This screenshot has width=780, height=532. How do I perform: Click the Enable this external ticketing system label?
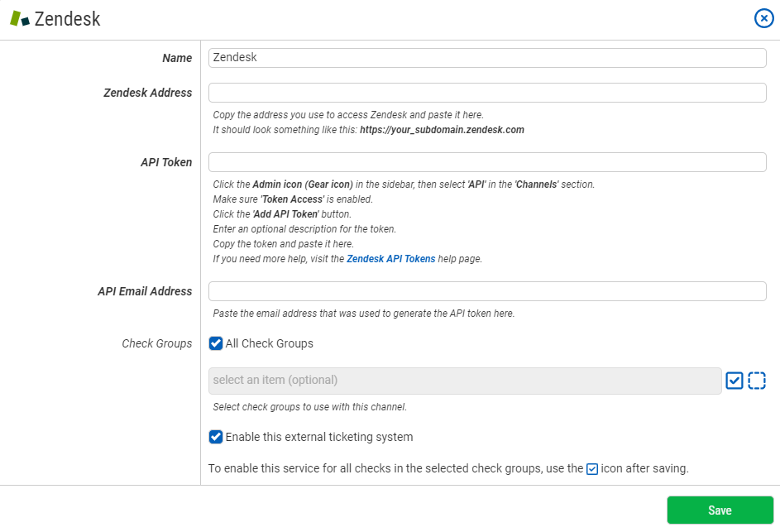(x=318, y=437)
